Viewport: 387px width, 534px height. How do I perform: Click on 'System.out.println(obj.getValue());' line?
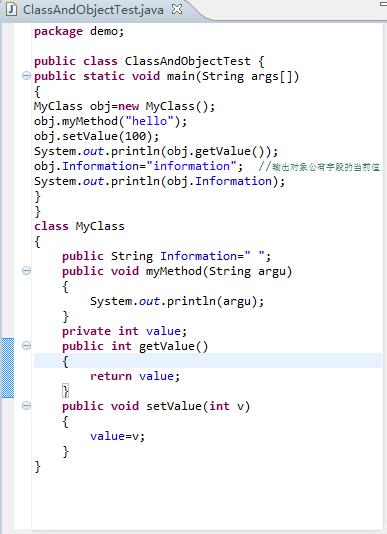pyautogui.click(x=156, y=151)
